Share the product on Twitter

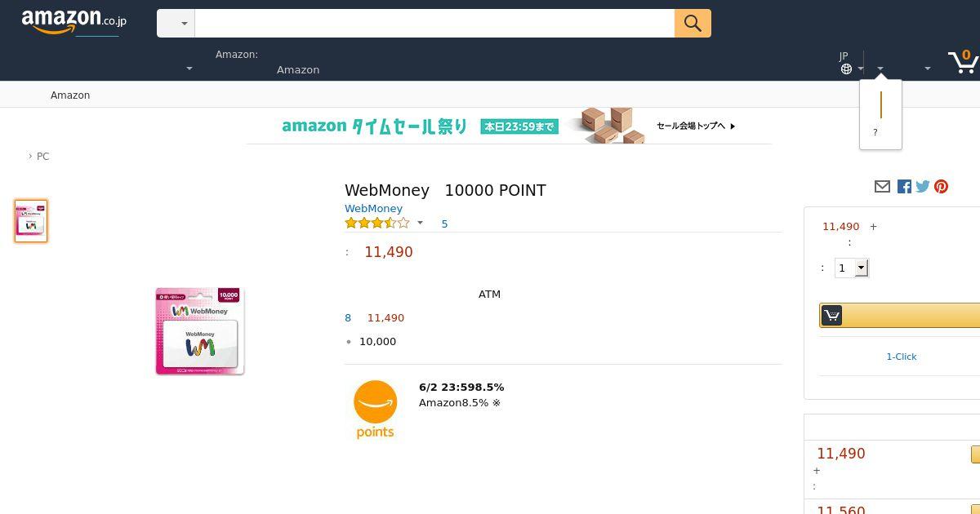click(923, 187)
